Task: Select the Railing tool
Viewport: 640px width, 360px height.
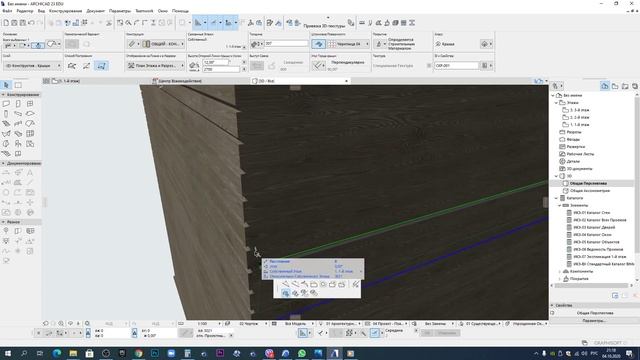Action: coord(18,123)
